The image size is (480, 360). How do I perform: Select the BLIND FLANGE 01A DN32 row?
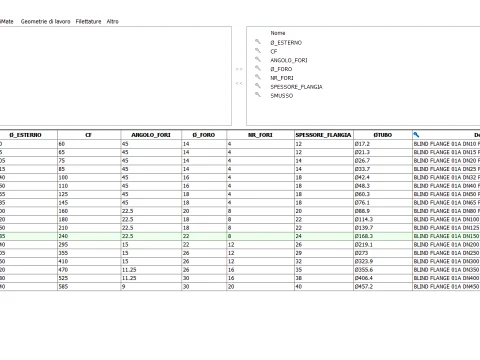[240, 177]
